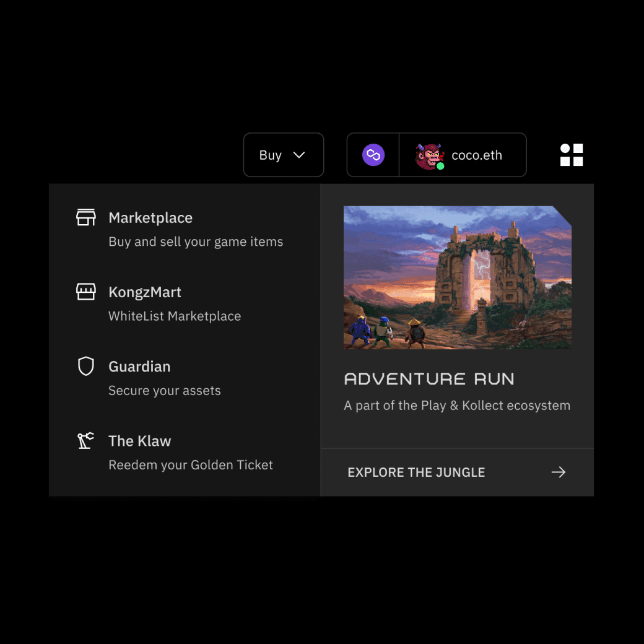The height and width of the screenshot is (644, 644).
Task: Click the Marketplace storefront icon
Action: 85,217
